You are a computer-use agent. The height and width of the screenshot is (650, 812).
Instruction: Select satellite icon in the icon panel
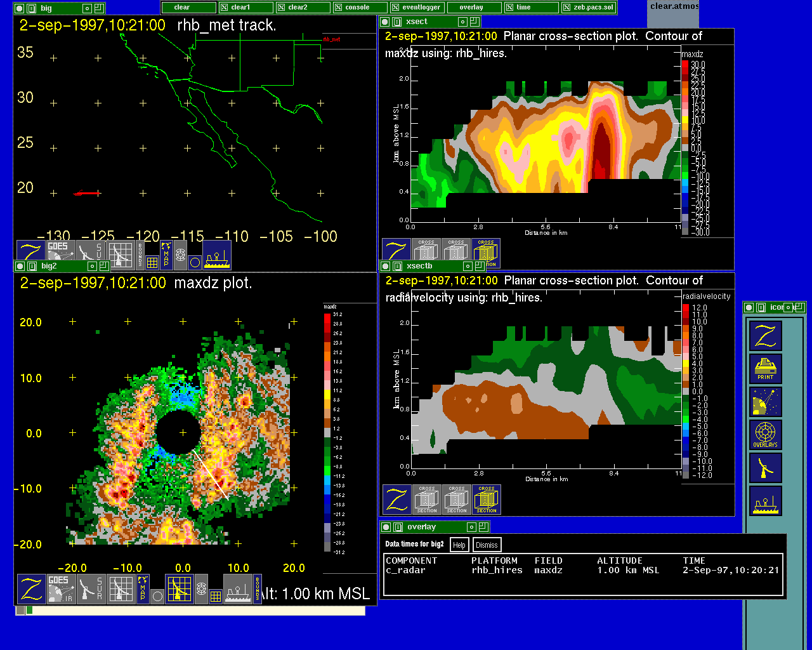(765, 402)
